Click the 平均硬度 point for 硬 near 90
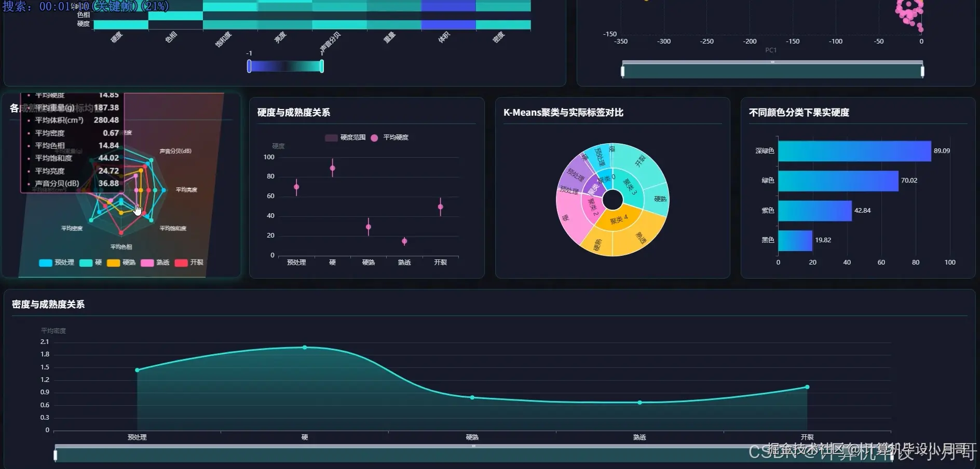 (333, 168)
